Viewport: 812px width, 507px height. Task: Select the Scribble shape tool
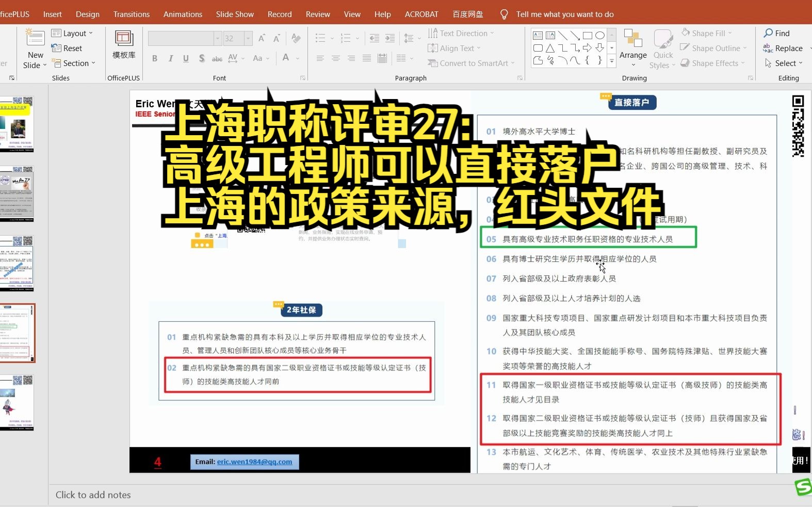[550, 60]
